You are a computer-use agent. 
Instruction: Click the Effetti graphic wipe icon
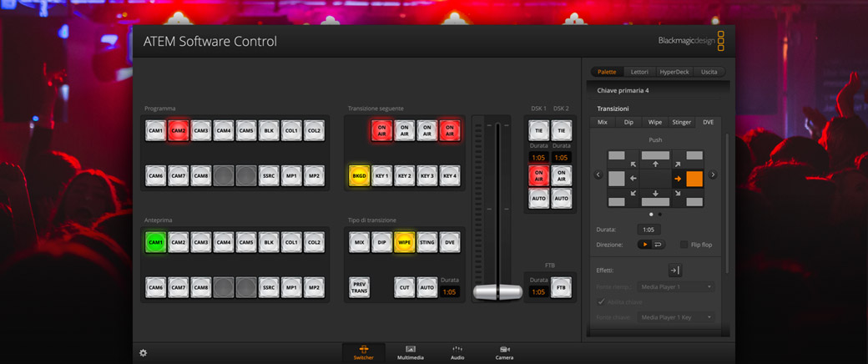click(x=674, y=270)
